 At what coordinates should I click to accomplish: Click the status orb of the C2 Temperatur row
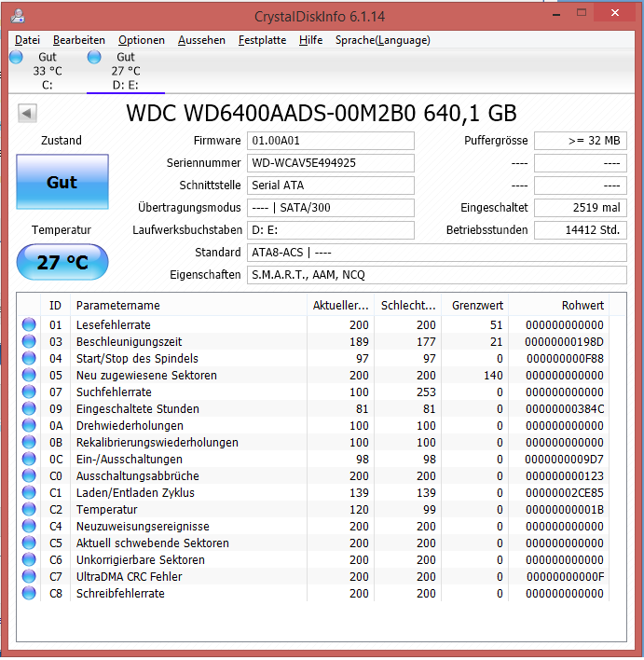pyautogui.click(x=29, y=509)
